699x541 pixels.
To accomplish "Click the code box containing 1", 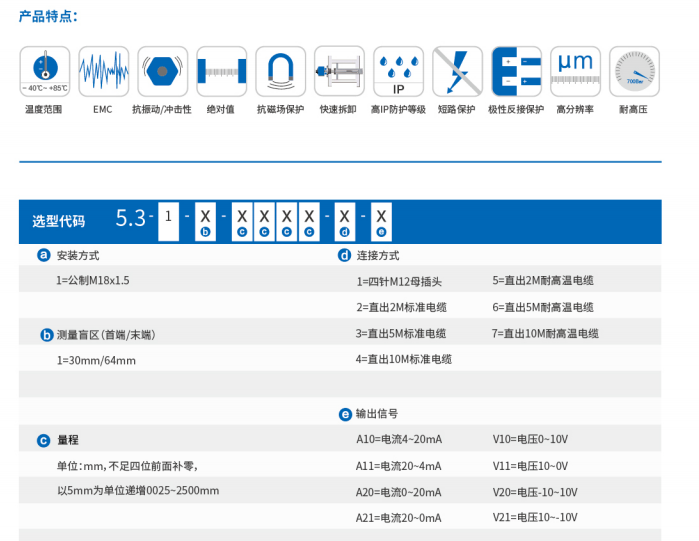I will tap(169, 217).
